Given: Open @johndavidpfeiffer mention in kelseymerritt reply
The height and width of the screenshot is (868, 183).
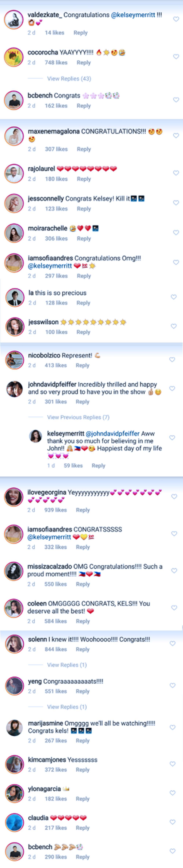Looking at the screenshot, I should [113, 434].
